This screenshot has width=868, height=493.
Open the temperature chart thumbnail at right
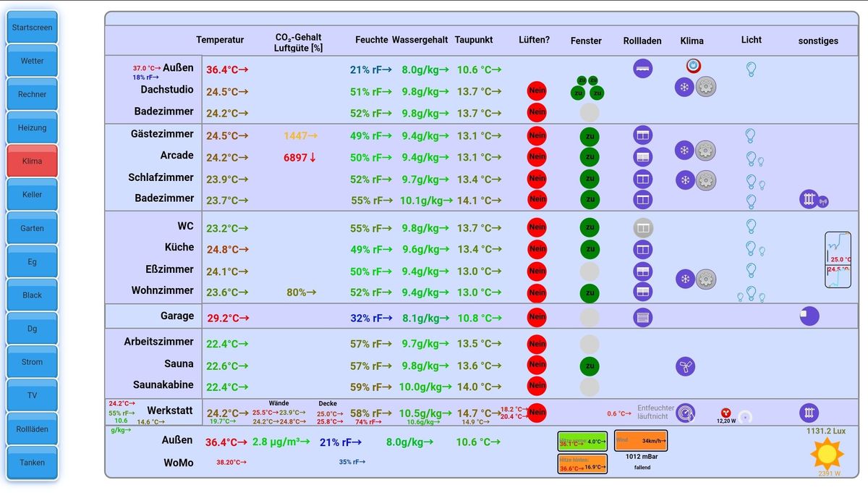pyautogui.click(x=838, y=260)
